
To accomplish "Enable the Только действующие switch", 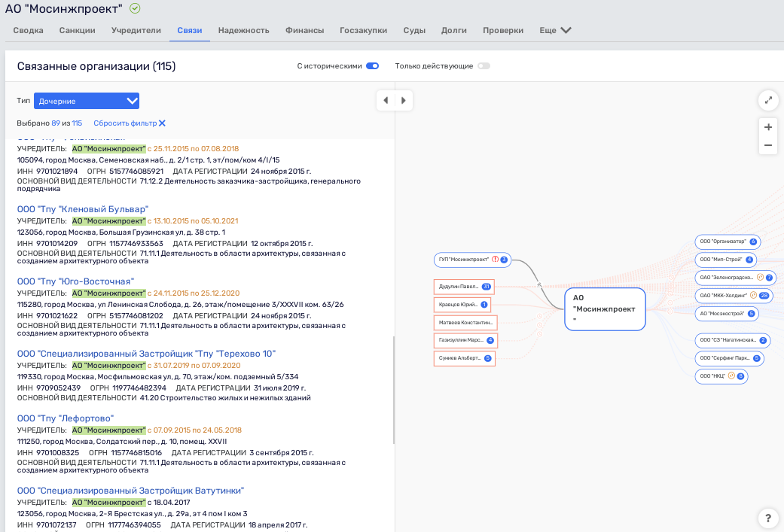I will click(x=484, y=66).
